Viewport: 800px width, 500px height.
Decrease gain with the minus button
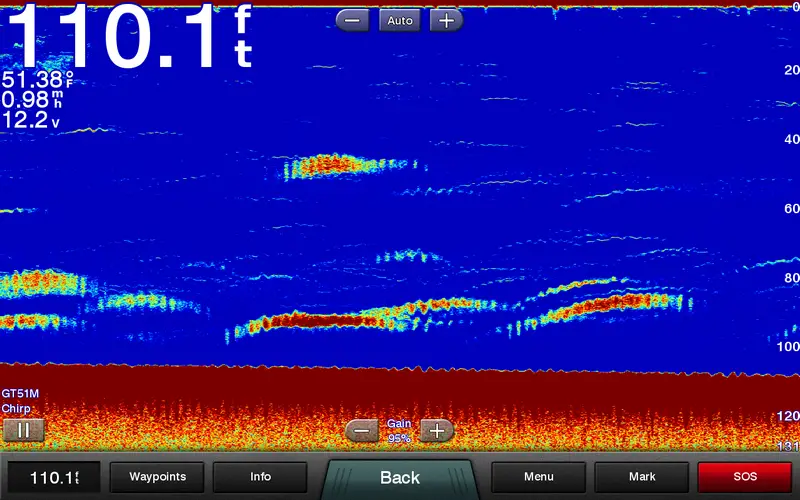coord(362,431)
